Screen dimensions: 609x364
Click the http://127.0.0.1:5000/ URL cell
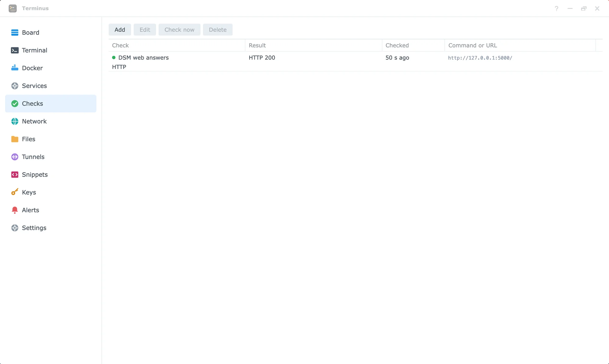tap(480, 58)
